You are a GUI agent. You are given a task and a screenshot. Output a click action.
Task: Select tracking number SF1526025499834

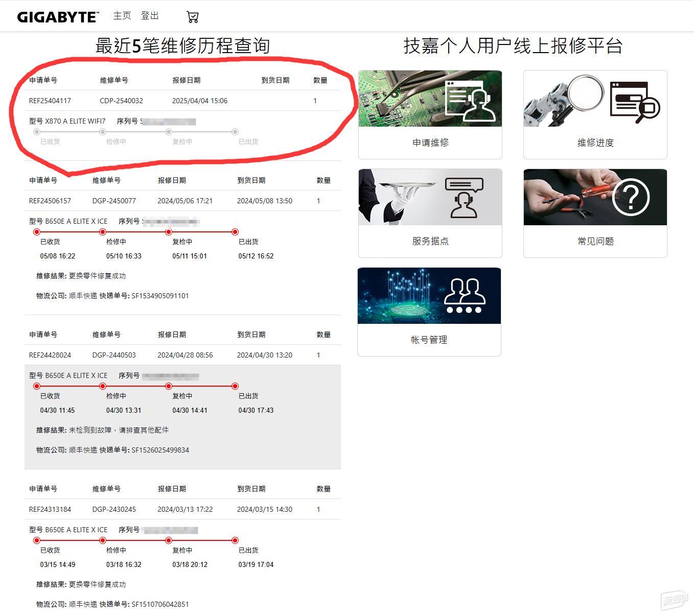coord(160,450)
